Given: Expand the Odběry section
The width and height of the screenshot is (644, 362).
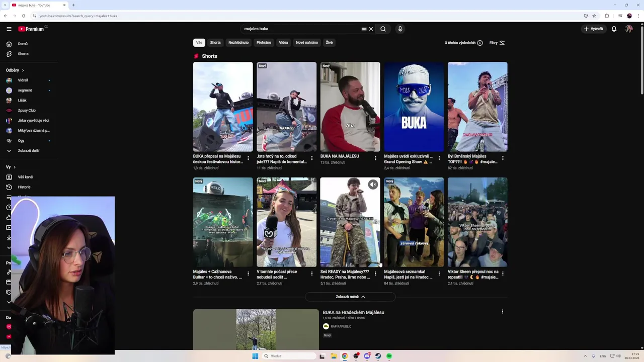Looking at the screenshot, I should 15,70.
